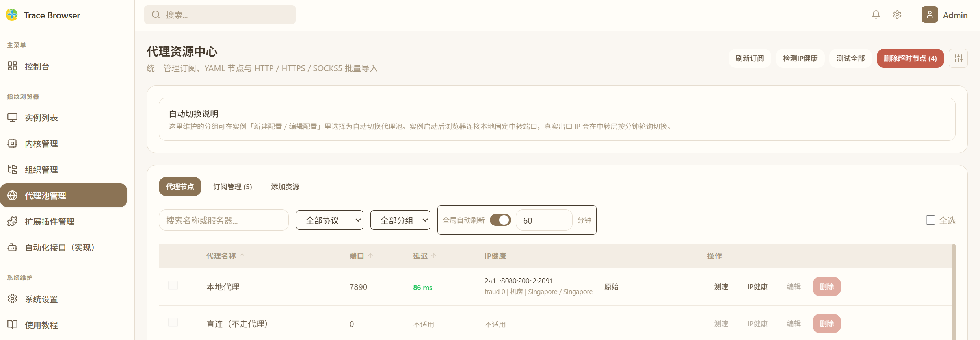Open 系统设置 menu item
This screenshot has height=340, width=980.
click(63, 299)
